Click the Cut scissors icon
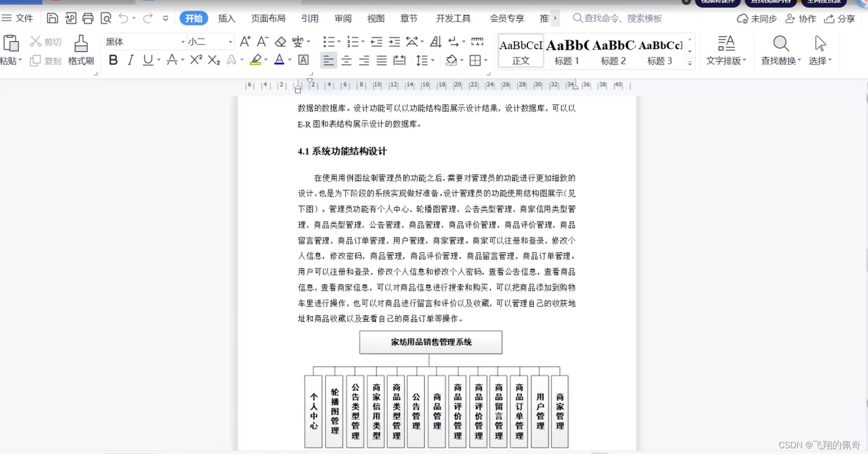The width and height of the screenshot is (868, 454). point(35,42)
